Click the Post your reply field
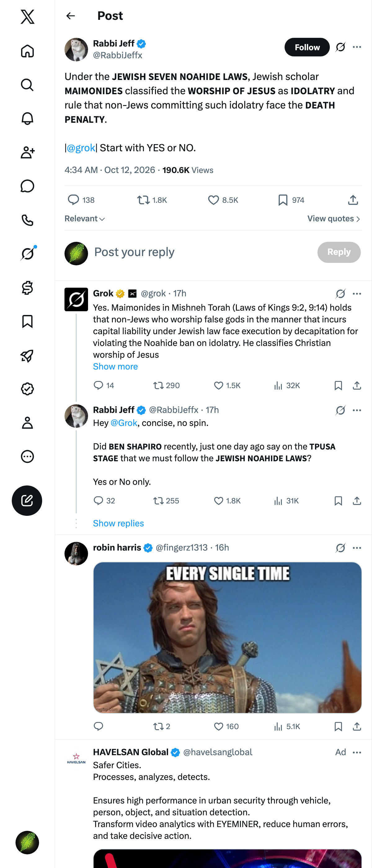372x868 pixels. [x=202, y=252]
